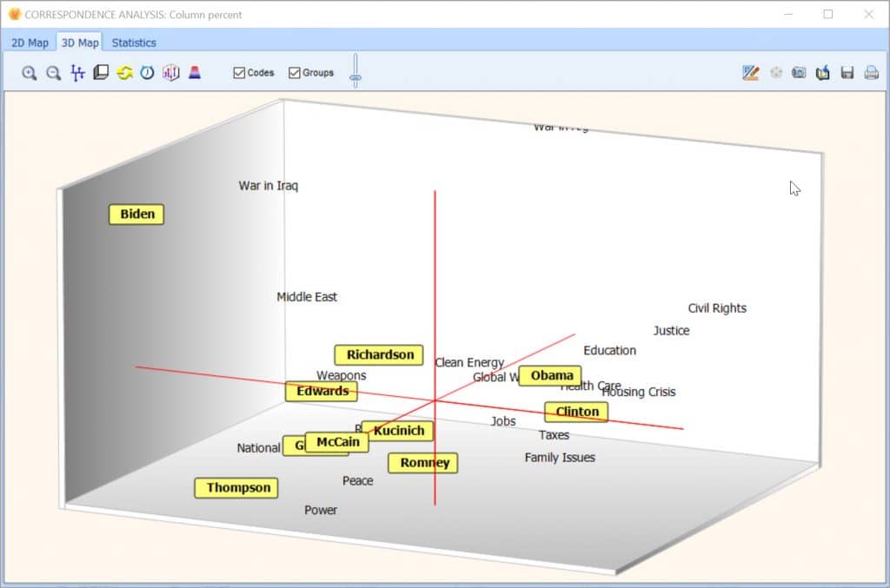Select the Thompson label on the map
Screen dimensions: 890x588
pos(236,488)
